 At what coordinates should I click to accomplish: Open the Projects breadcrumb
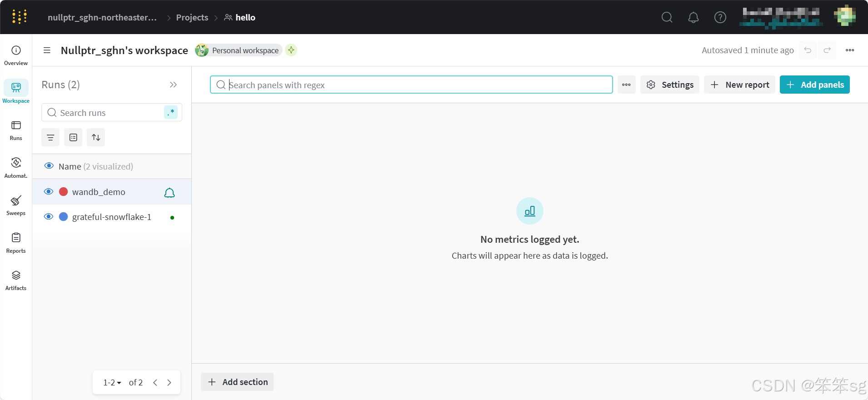point(192,17)
